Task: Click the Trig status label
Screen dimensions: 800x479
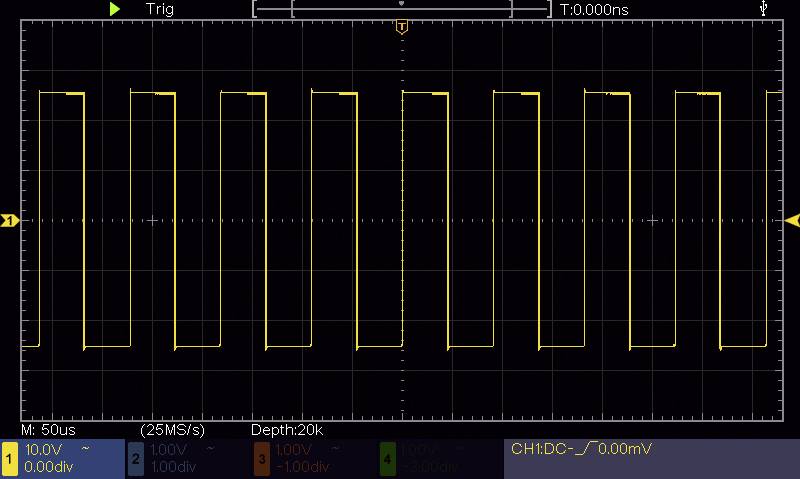Action: (x=160, y=9)
